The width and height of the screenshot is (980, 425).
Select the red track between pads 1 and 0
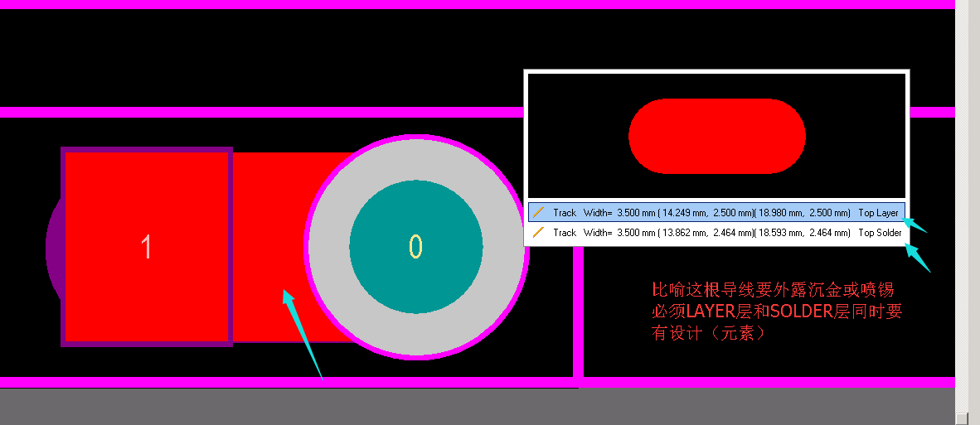click(269, 247)
